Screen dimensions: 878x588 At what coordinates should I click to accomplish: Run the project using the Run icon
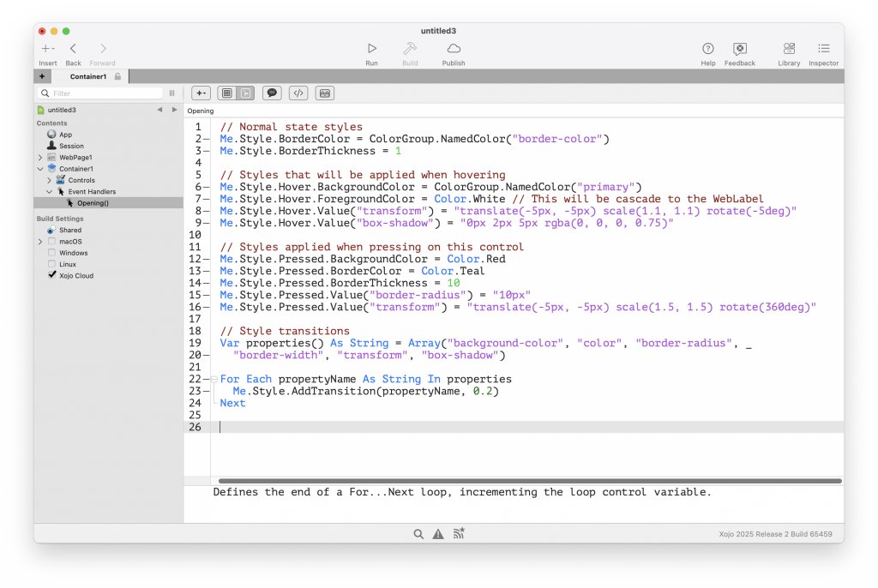372,49
